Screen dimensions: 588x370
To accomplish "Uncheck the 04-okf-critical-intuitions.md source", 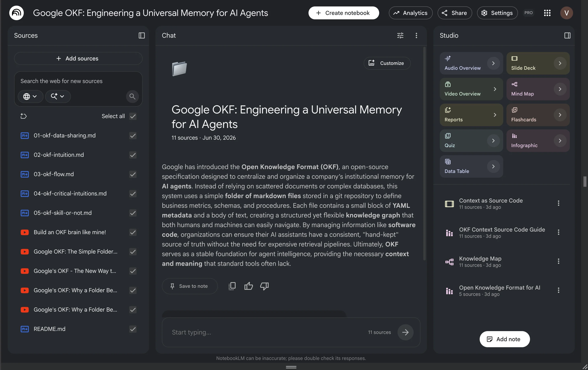I will coord(133,193).
